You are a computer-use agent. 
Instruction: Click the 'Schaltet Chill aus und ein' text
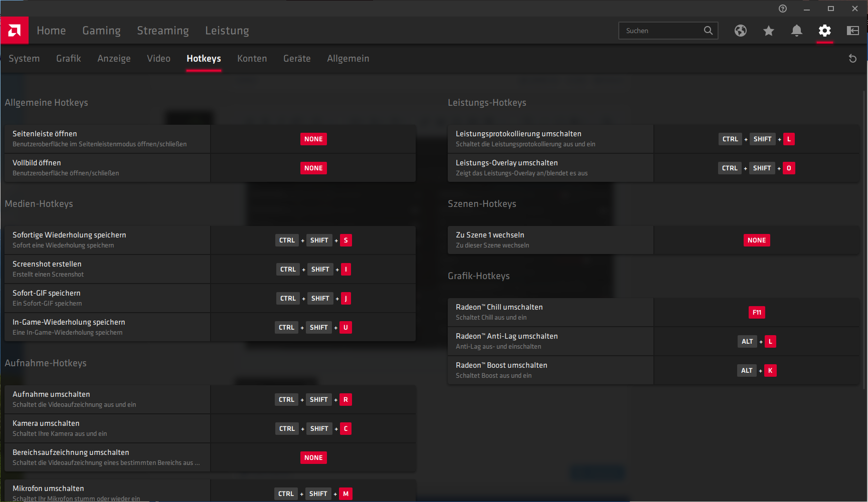click(491, 318)
